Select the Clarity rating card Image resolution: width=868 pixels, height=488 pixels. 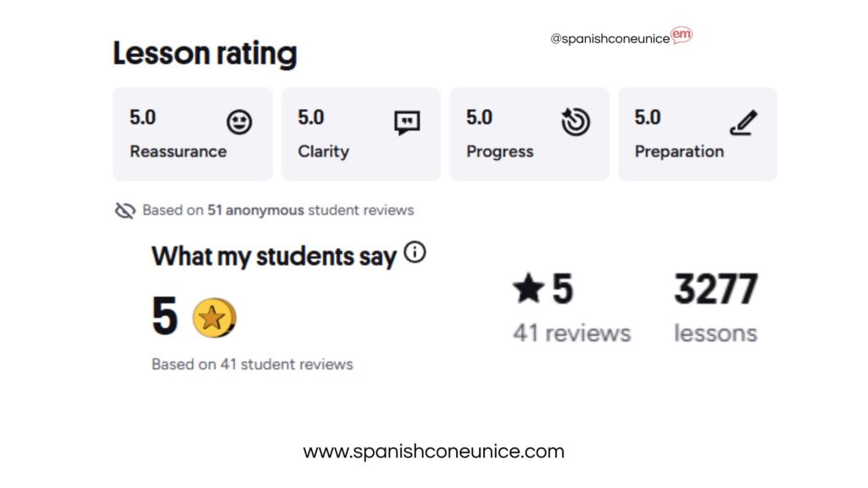click(360, 134)
